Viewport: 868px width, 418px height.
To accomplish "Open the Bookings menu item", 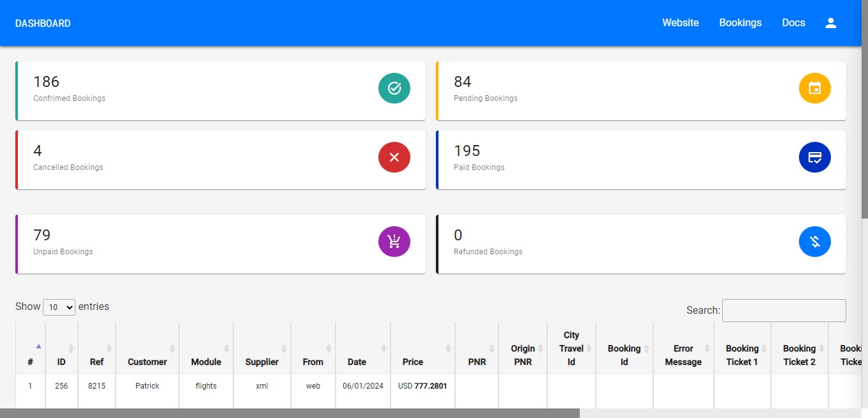I will coord(740,23).
